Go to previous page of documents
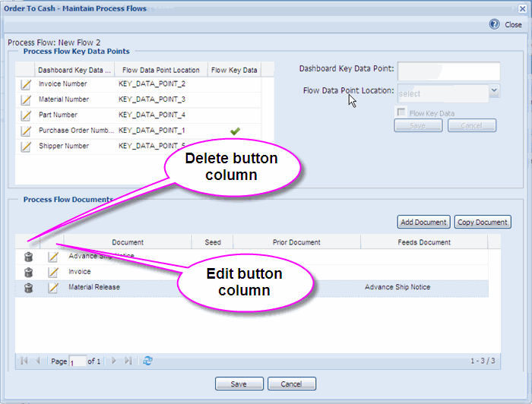532x404 pixels. 38,361
